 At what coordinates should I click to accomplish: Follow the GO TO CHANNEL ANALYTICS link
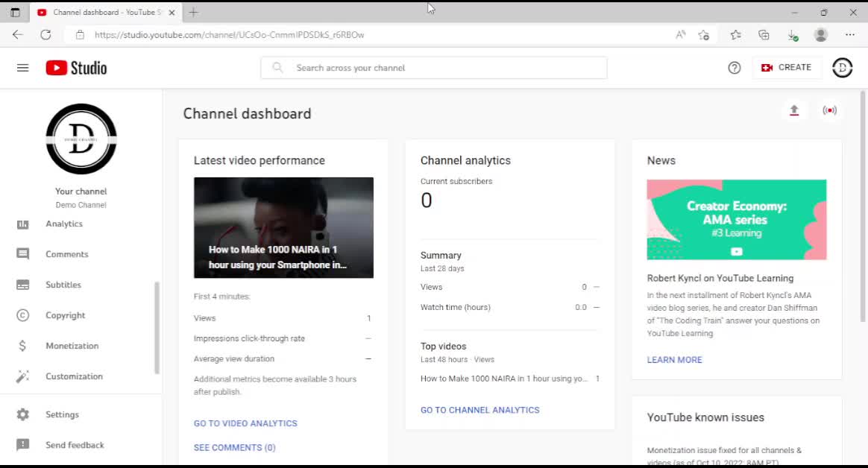coord(480,410)
